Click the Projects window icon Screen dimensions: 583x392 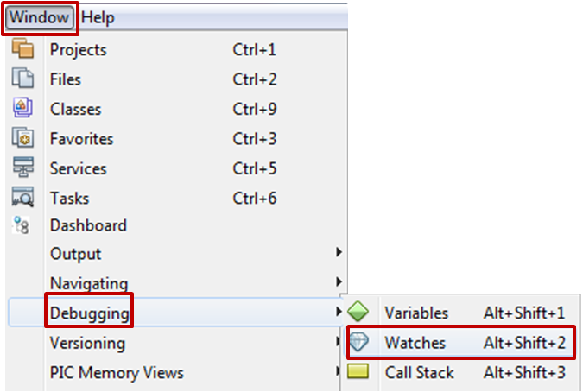click(x=22, y=50)
